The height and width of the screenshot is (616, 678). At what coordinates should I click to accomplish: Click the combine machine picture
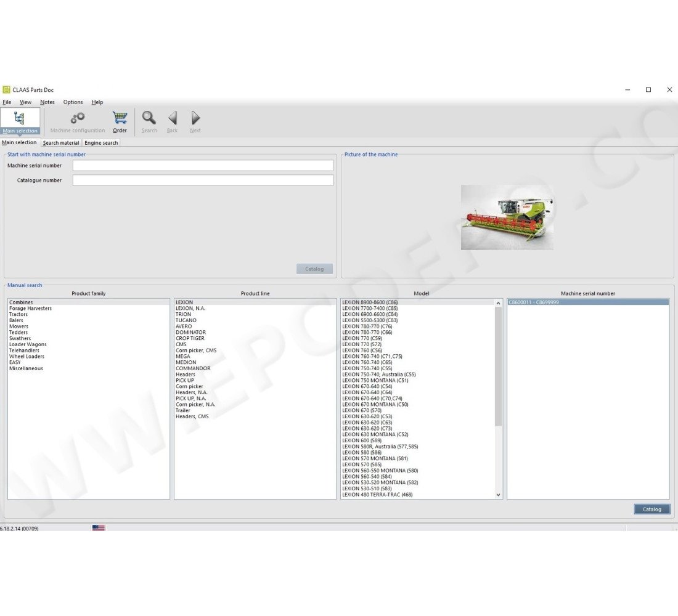tap(507, 217)
